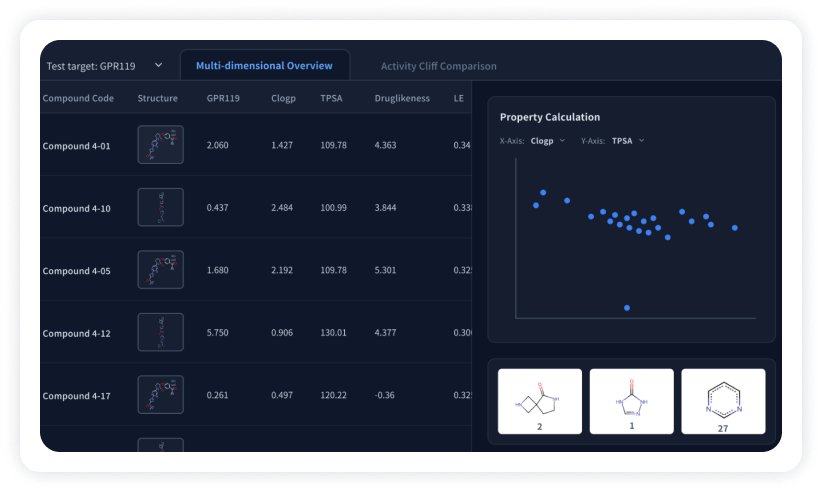This screenshot has height=492, width=822.
Task: Open the Compound 4-10 structure thumbnail
Action: pos(160,207)
